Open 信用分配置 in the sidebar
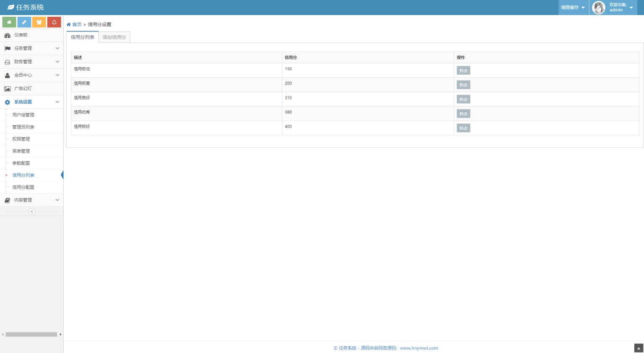The width and height of the screenshot is (644, 353). click(23, 188)
